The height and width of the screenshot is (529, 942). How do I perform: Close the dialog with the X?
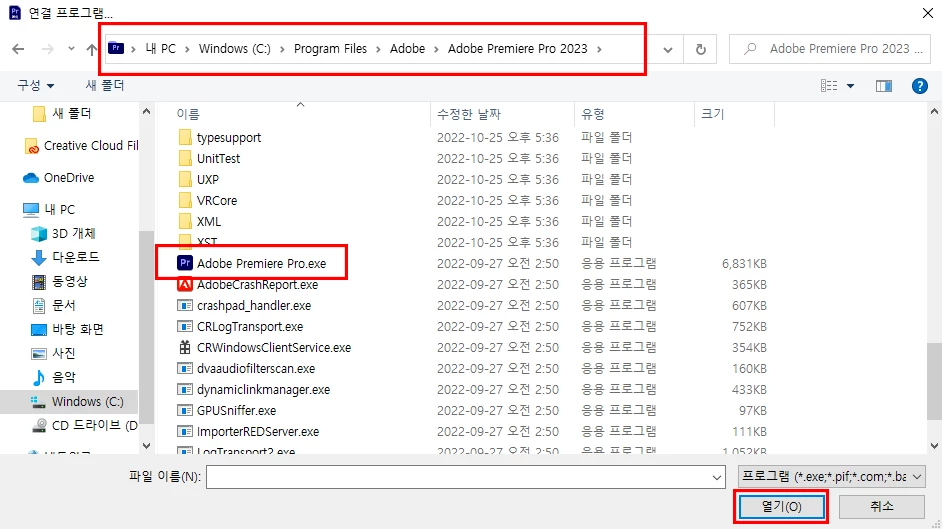coord(928,13)
